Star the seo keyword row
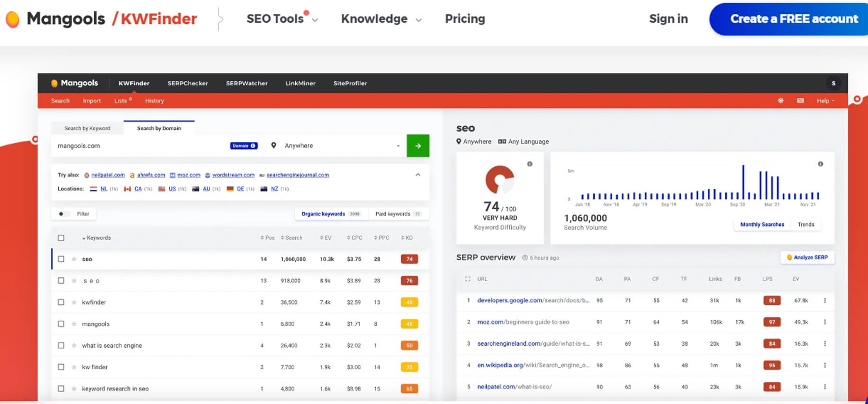868x404 pixels. [74, 259]
